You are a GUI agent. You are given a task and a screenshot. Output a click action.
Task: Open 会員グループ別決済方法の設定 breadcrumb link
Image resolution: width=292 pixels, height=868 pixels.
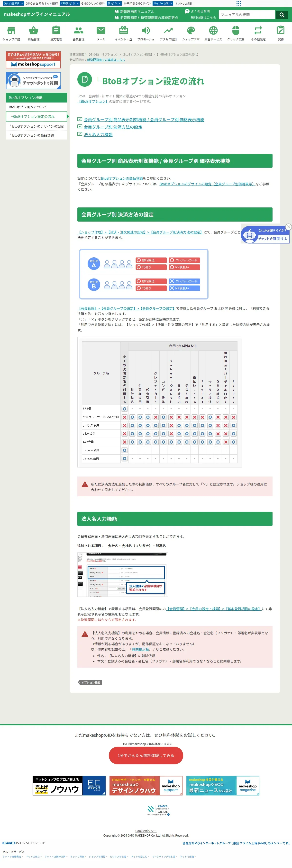(x=140, y=232)
